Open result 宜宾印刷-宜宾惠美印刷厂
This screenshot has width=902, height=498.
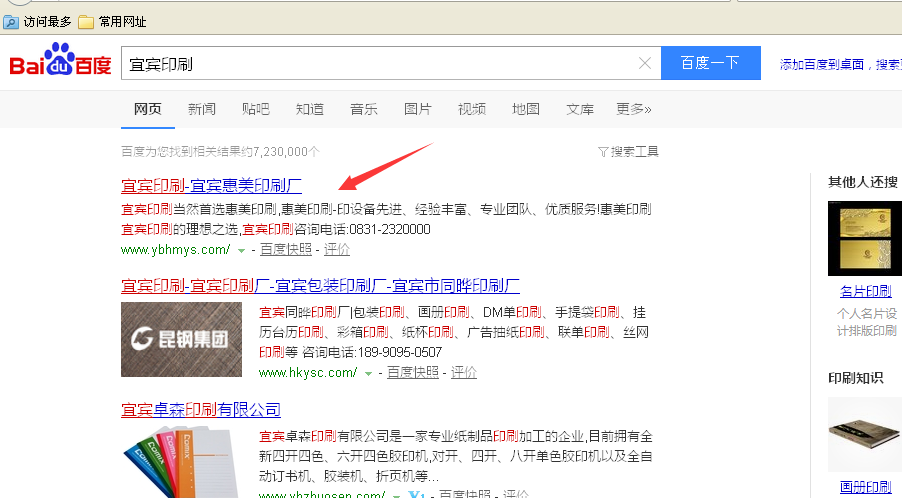click(x=211, y=185)
